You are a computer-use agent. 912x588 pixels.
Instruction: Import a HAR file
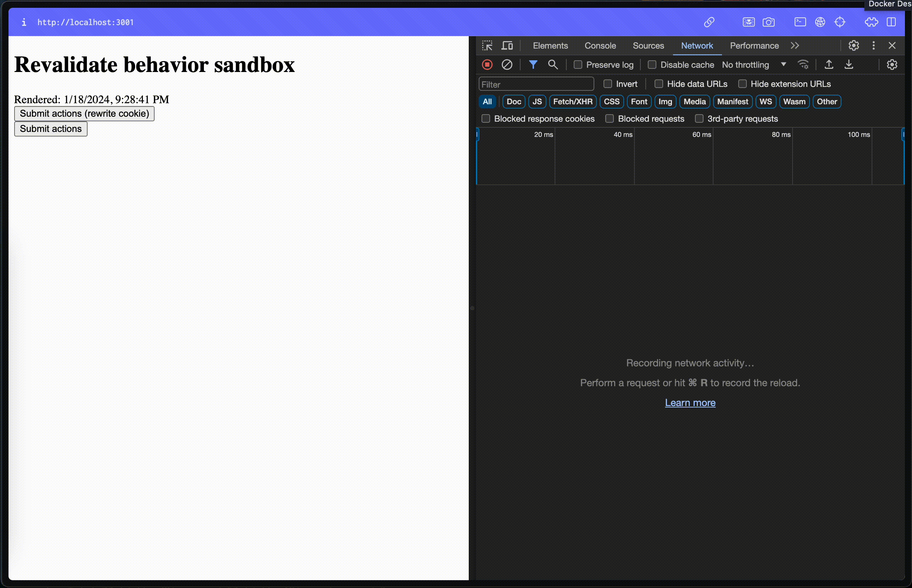pos(829,65)
